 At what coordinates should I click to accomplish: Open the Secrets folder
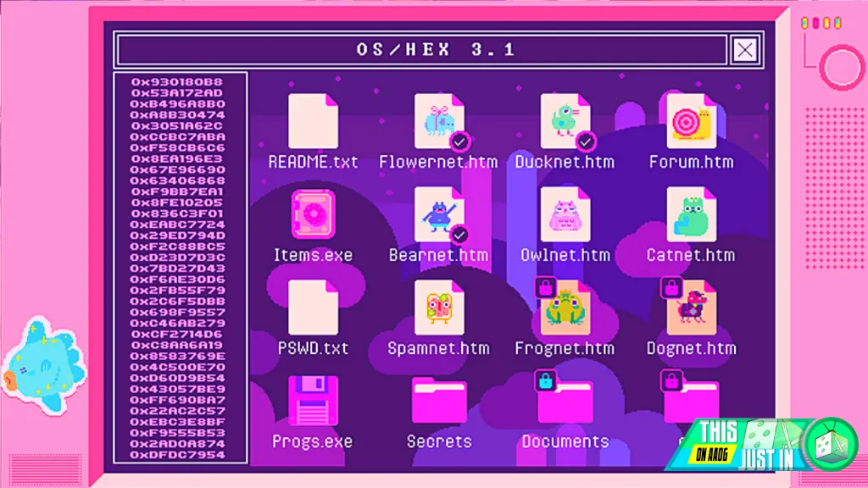click(x=439, y=401)
